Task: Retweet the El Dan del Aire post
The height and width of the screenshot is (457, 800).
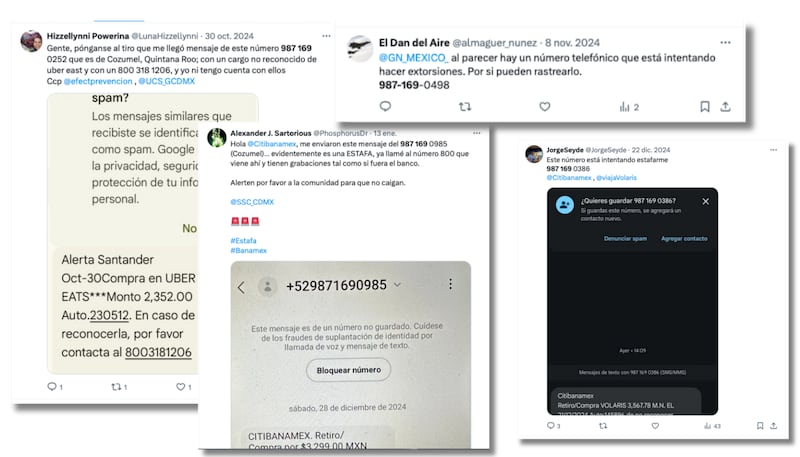Action: (x=465, y=107)
